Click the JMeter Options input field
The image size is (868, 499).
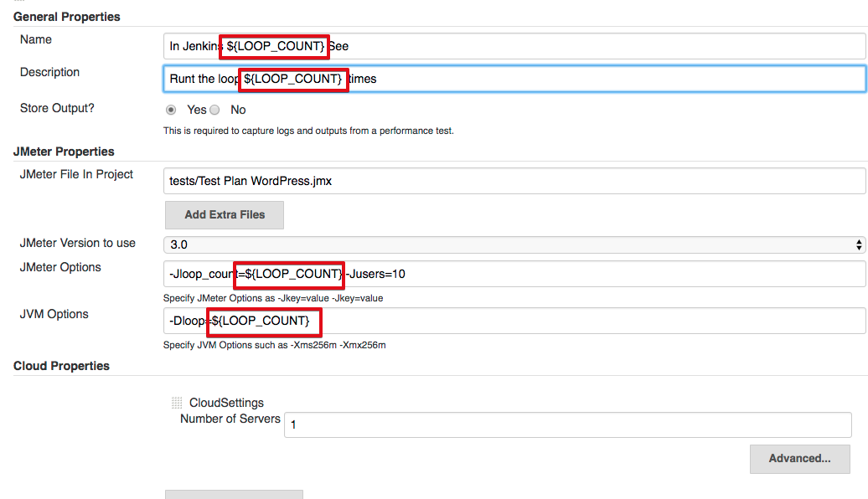click(514, 274)
